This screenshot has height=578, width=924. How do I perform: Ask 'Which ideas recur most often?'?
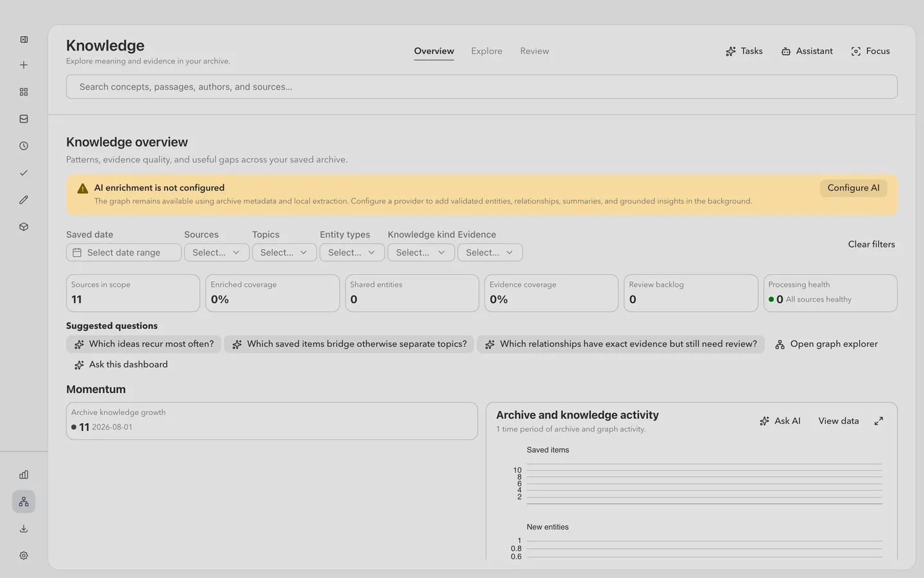pos(144,344)
